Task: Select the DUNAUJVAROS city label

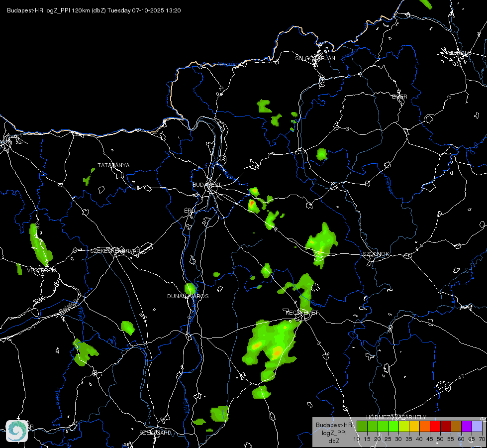Action: coord(188,296)
